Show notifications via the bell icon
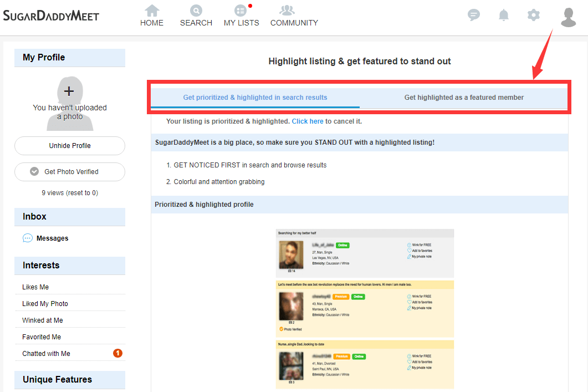588x392 pixels. 504,15
